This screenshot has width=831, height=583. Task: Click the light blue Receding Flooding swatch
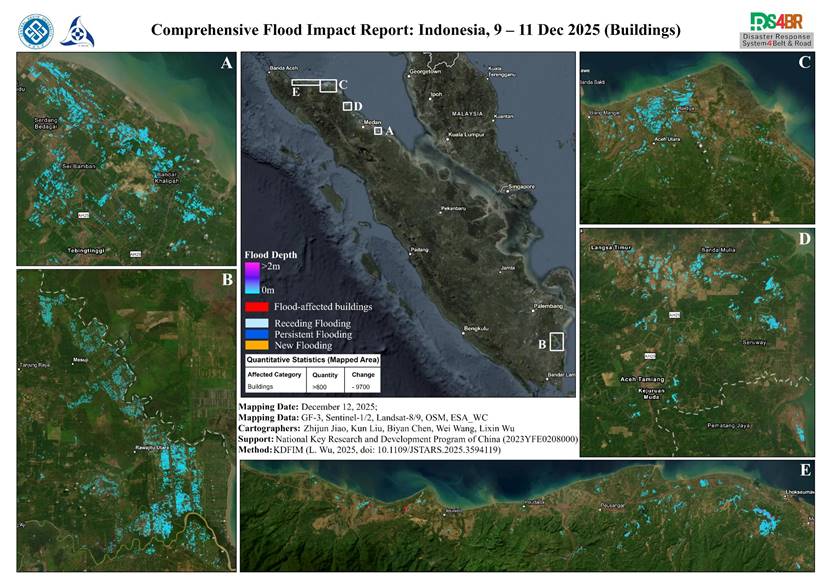257,324
